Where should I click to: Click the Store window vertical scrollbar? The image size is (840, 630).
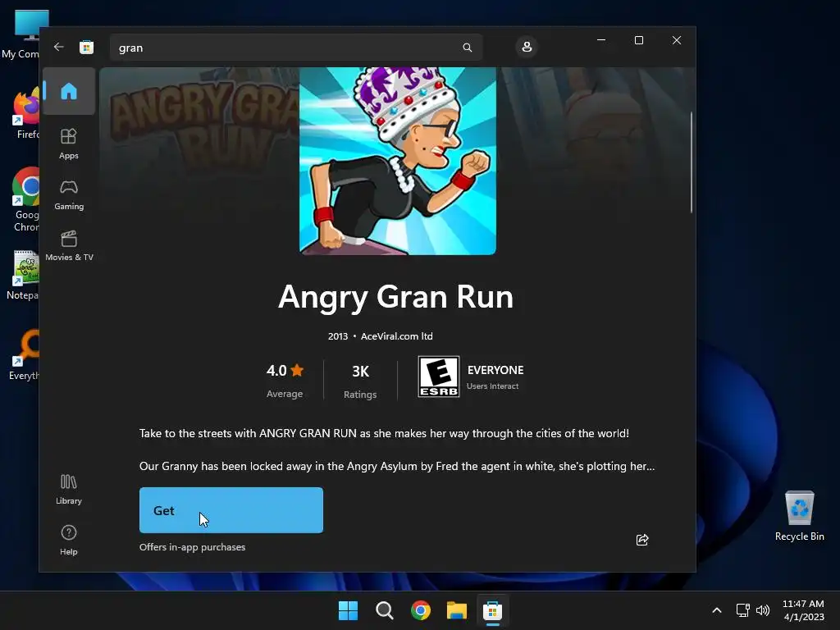pyautogui.click(x=692, y=163)
